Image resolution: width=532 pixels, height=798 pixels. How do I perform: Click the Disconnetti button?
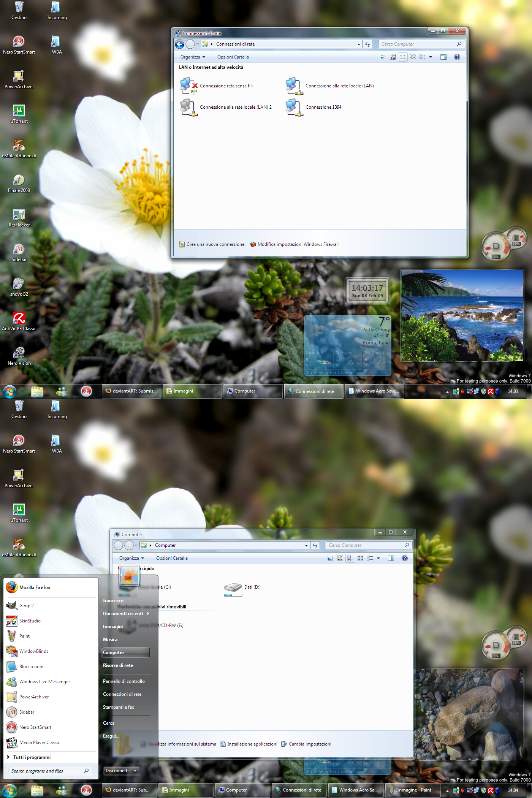117,771
